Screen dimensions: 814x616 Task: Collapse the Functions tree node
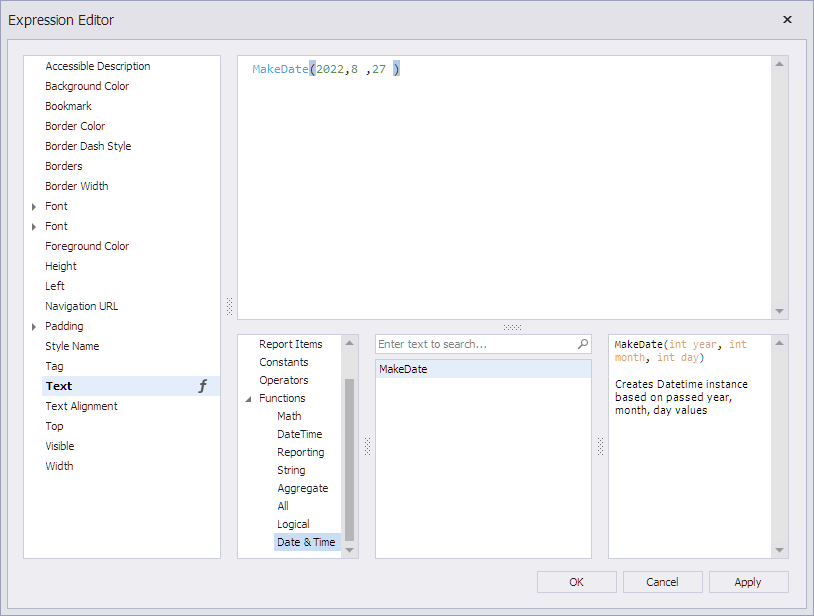tap(248, 398)
